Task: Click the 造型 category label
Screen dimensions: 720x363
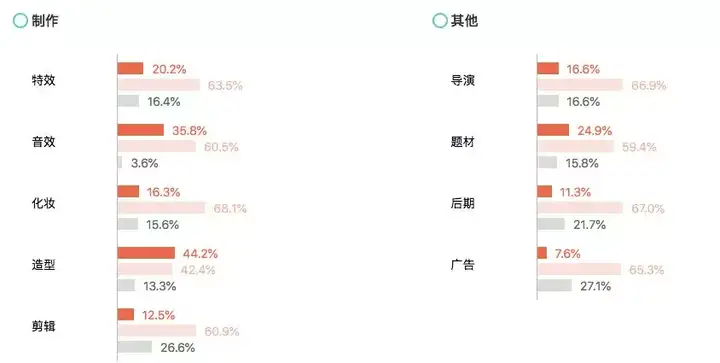Action: point(44,265)
